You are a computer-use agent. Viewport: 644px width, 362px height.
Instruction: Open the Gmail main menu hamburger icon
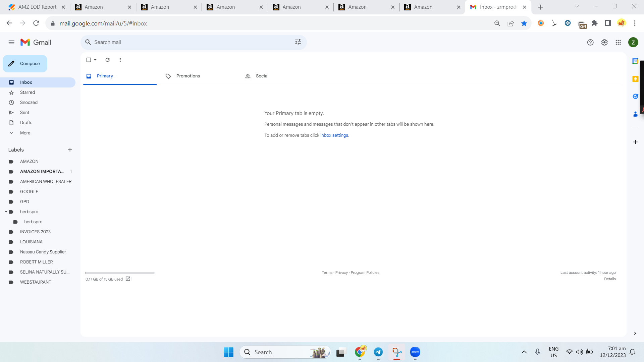tap(11, 42)
